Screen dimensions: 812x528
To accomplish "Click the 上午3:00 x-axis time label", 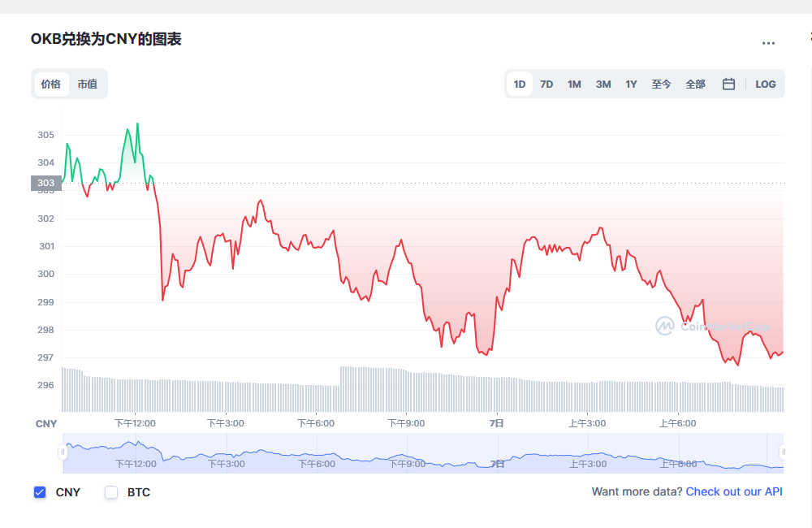I will coord(587,423).
